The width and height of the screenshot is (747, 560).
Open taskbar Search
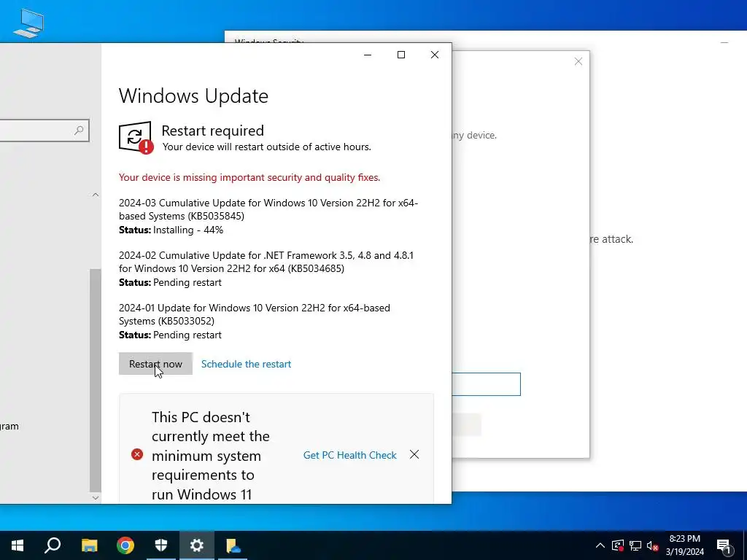click(x=53, y=545)
